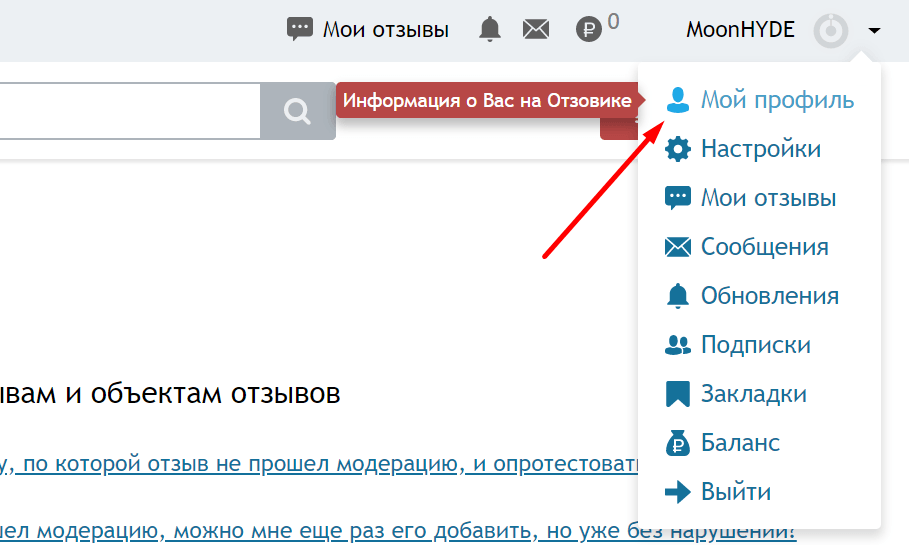Image resolution: width=909 pixels, height=545 pixels.
Task: Click the MoonHYDE username in header
Action: pos(740,30)
